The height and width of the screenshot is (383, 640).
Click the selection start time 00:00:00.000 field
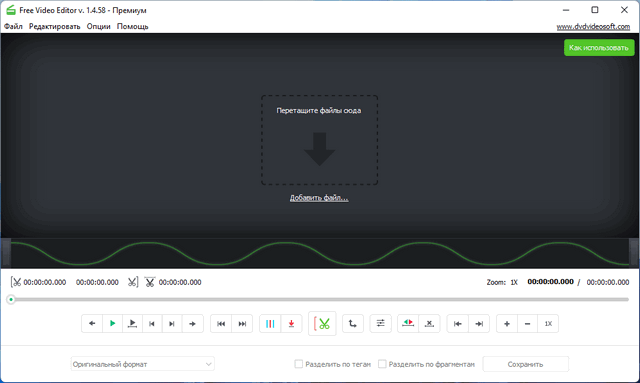coord(45,282)
